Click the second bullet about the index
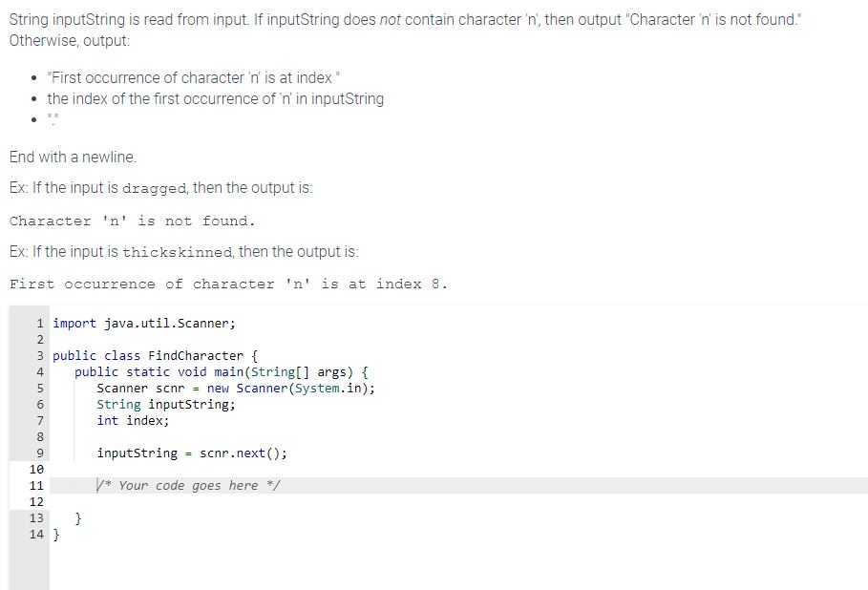 pyautogui.click(x=215, y=98)
